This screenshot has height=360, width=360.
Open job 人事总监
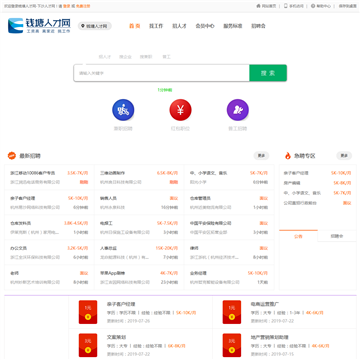pyautogui.click(x=108, y=248)
